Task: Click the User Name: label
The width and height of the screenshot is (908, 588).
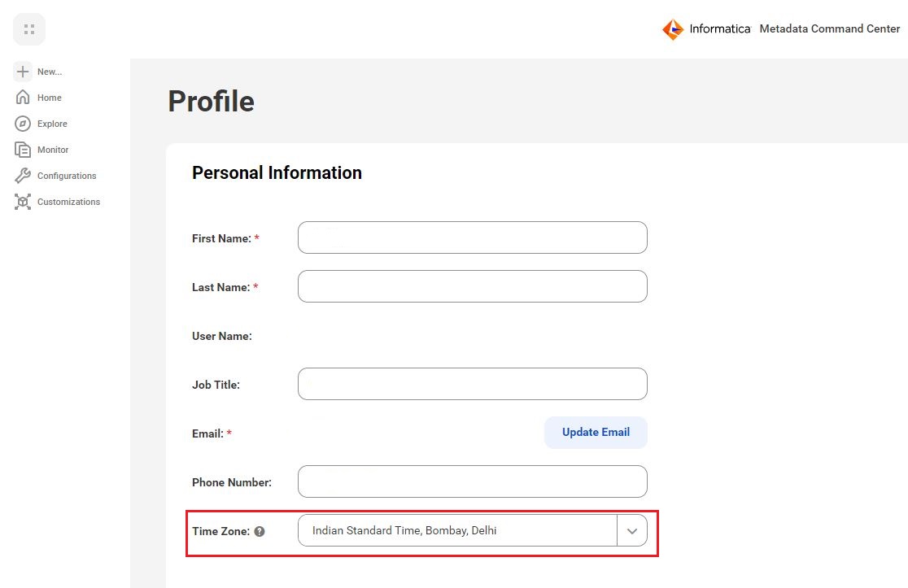Action: (x=222, y=336)
